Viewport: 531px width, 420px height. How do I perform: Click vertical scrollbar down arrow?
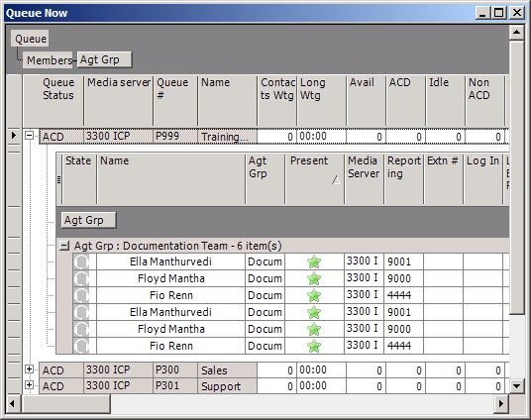coord(516,385)
